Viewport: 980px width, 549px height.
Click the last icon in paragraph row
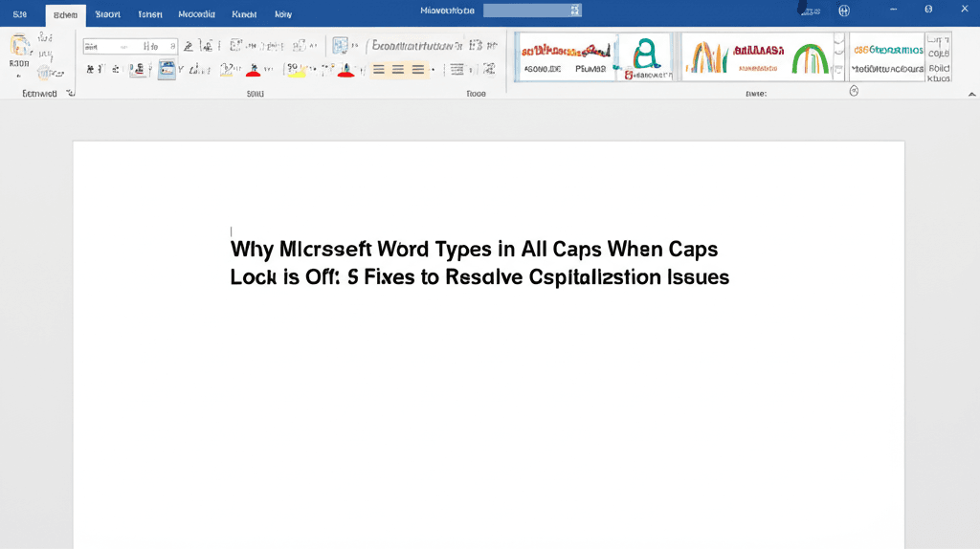489,69
